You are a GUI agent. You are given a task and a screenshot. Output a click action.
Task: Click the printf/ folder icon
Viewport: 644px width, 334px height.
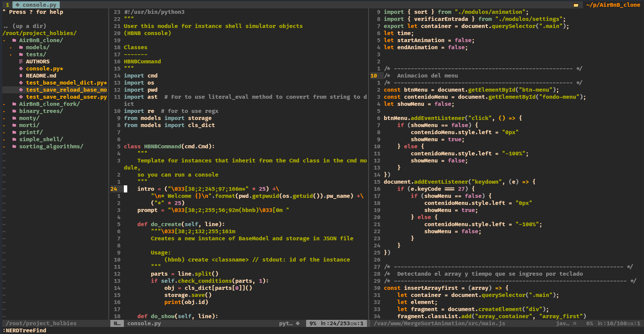[14, 132]
